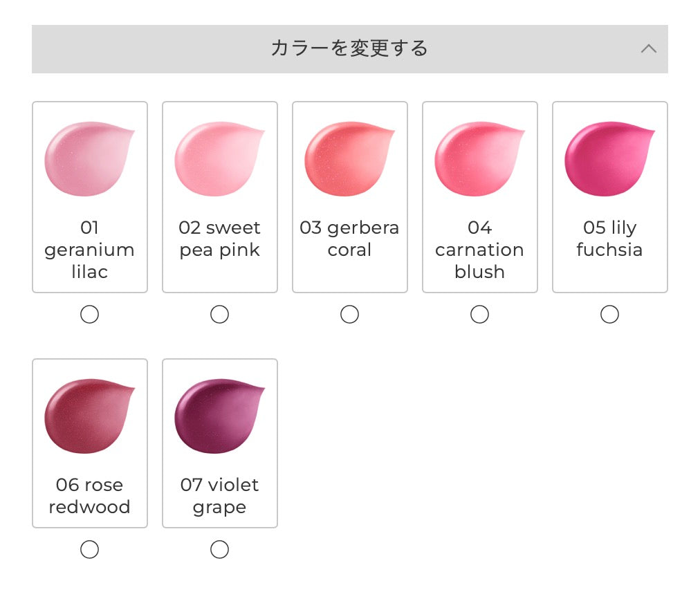
Task: Select radio button for 02 sweet pea pink
Action: click(x=219, y=315)
